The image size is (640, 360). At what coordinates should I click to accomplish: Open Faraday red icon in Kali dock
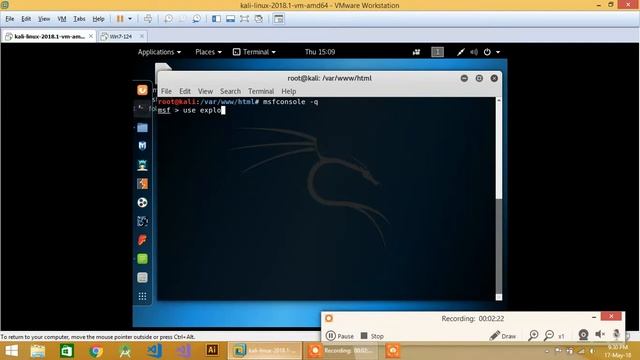pos(142,240)
